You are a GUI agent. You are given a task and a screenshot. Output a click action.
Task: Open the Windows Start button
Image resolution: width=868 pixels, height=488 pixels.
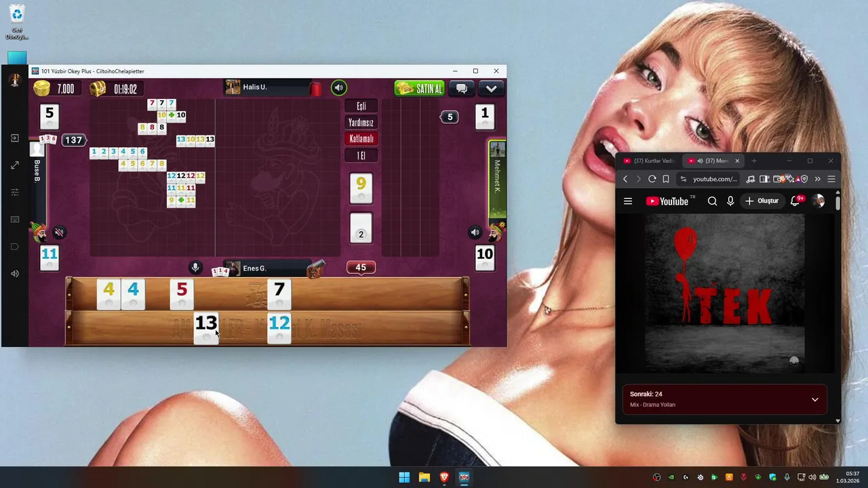tap(404, 477)
